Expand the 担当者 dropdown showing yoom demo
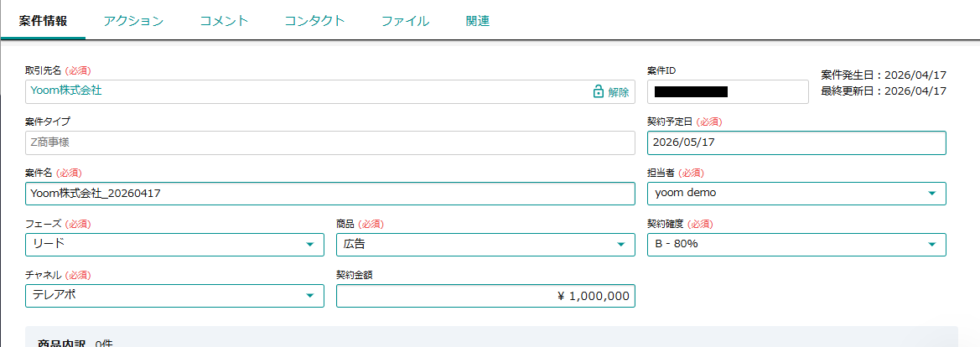980x347 pixels. coord(796,194)
